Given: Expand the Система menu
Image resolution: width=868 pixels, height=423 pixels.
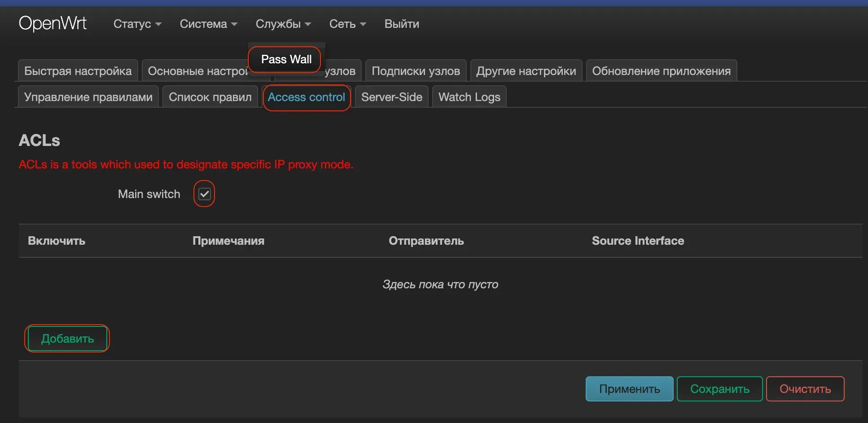Looking at the screenshot, I should coord(208,24).
